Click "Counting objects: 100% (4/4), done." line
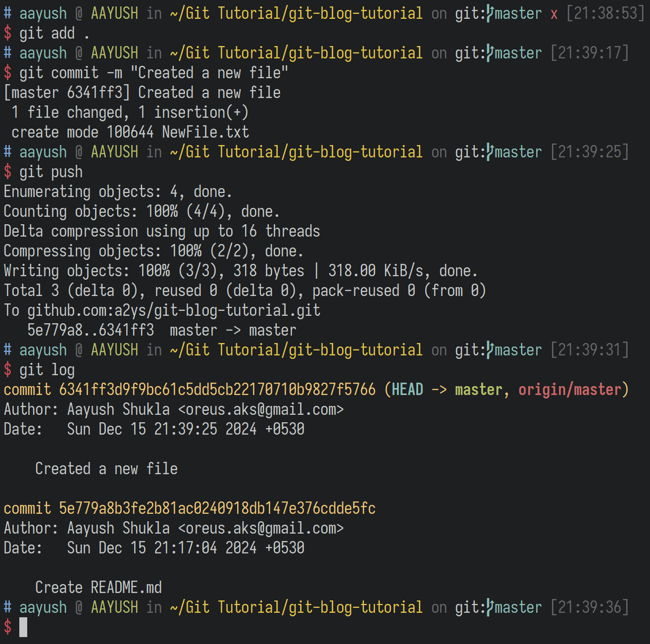This screenshot has height=644, width=650. 142,211
